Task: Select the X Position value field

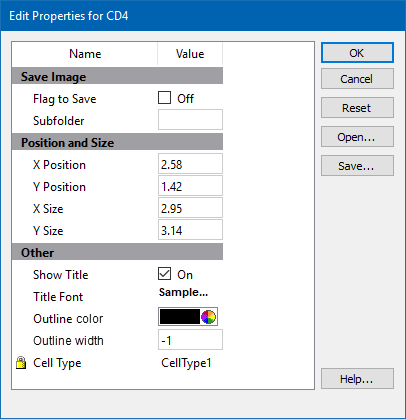Action: [190, 164]
